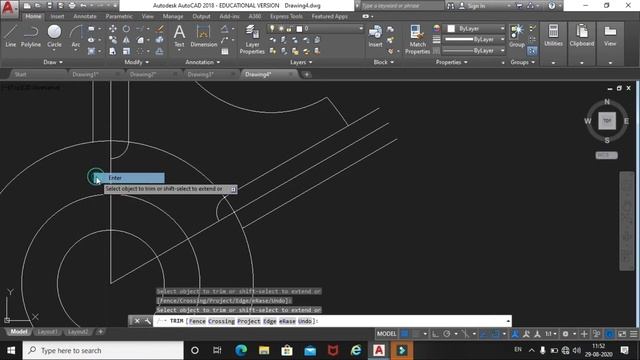
Task: Click the TOP face of ViewCube
Action: click(607, 121)
